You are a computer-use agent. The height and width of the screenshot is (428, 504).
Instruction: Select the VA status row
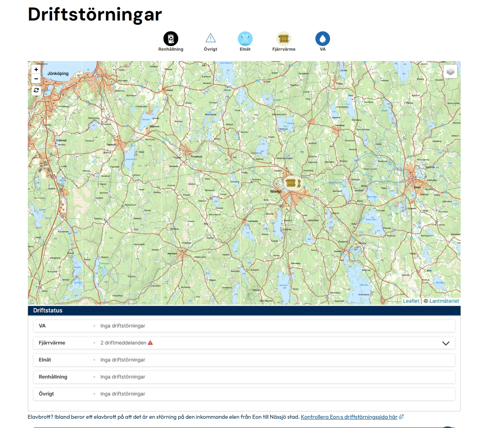click(244, 326)
